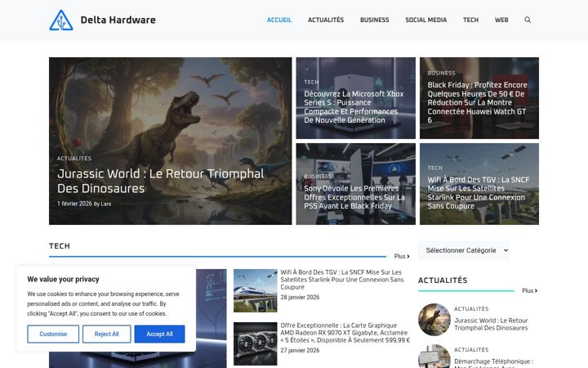The width and height of the screenshot is (588, 368).
Task: Click the 27 janvier 2026 date text
Action: tap(300, 350)
